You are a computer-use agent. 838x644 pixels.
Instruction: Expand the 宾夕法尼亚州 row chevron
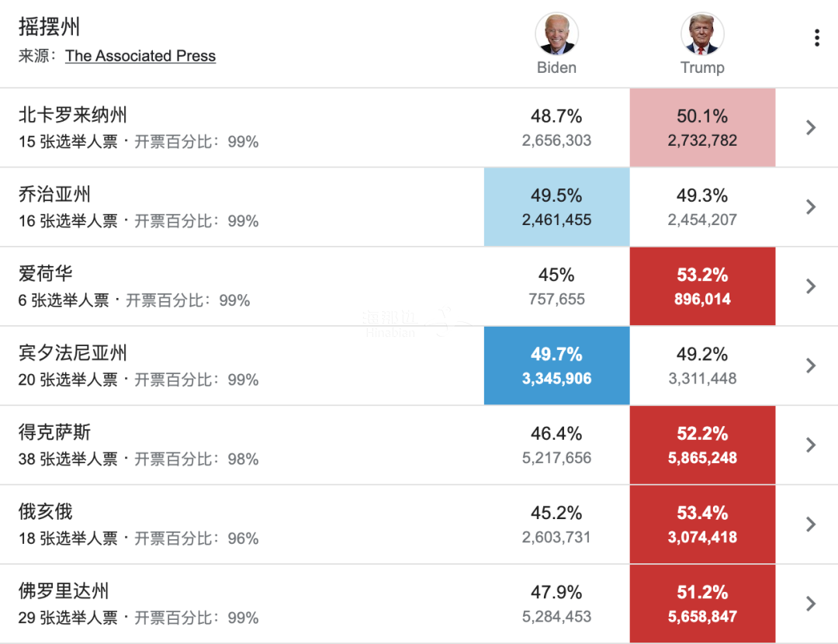(x=811, y=365)
